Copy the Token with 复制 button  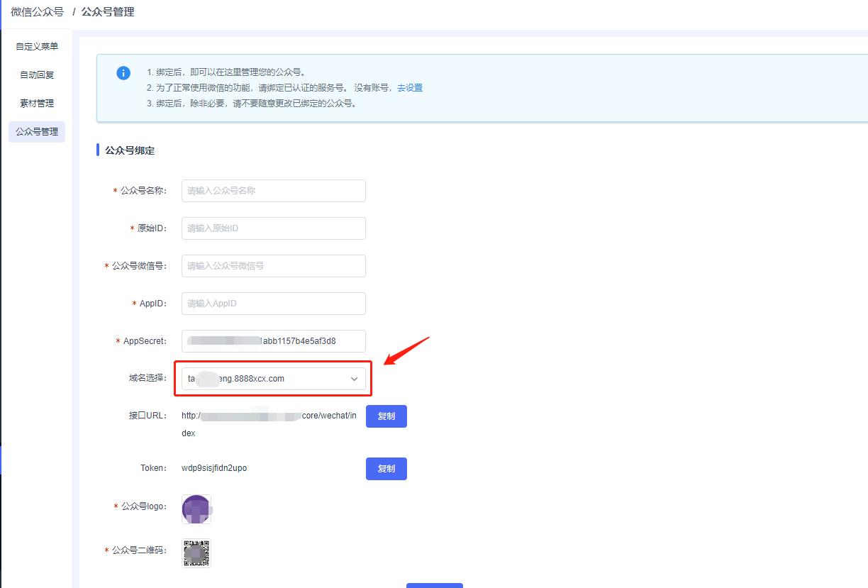pos(386,469)
